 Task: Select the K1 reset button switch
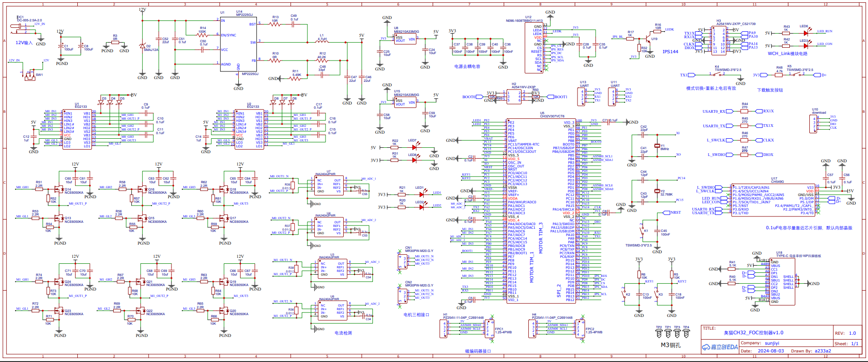(643, 230)
